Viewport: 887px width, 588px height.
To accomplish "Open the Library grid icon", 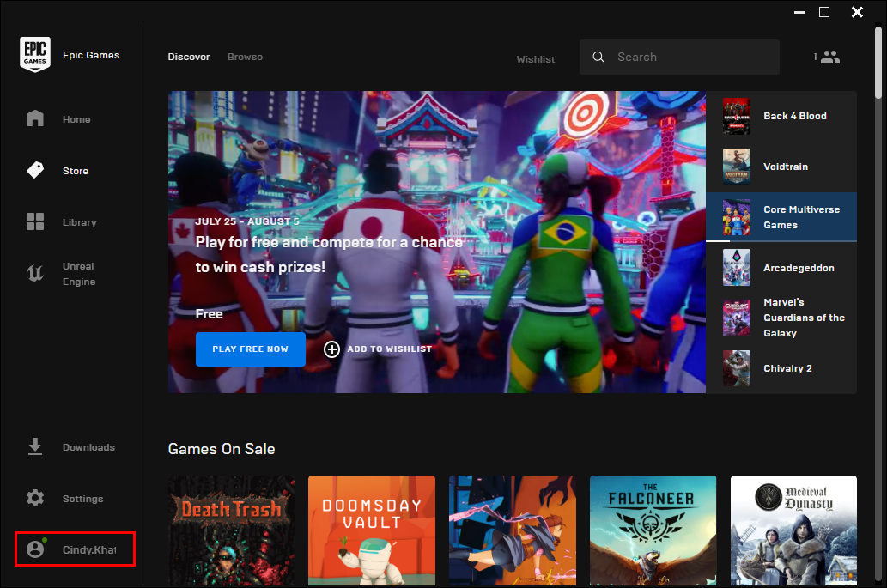I will click(x=35, y=221).
